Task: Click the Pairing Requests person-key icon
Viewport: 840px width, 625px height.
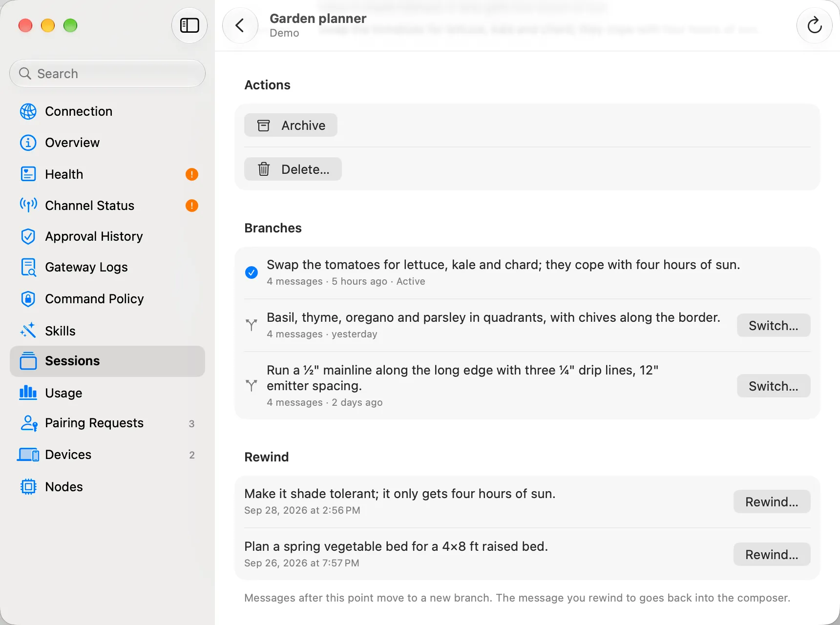Action: coord(29,423)
